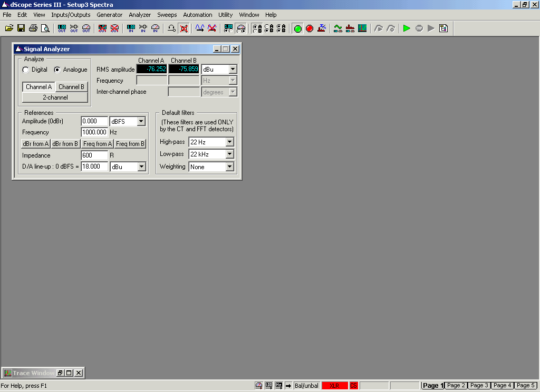Click the crossed-out blue waveform icon
The image size is (540, 392).
[212, 28]
